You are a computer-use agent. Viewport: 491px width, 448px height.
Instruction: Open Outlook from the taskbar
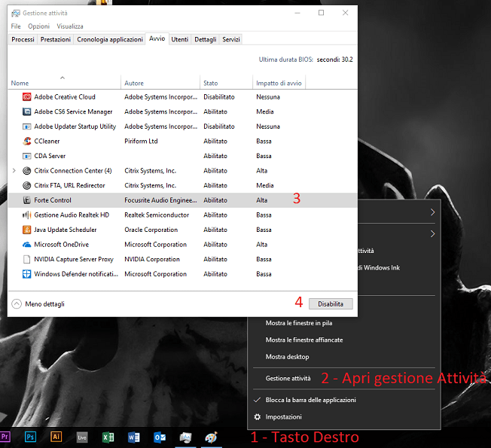[x=160, y=437]
